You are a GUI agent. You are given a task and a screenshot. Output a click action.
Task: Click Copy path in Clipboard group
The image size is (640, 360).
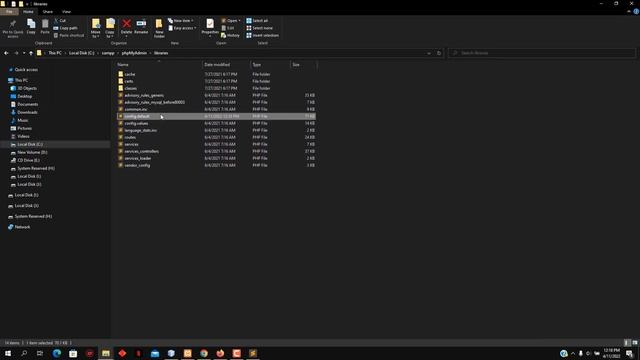click(65, 28)
